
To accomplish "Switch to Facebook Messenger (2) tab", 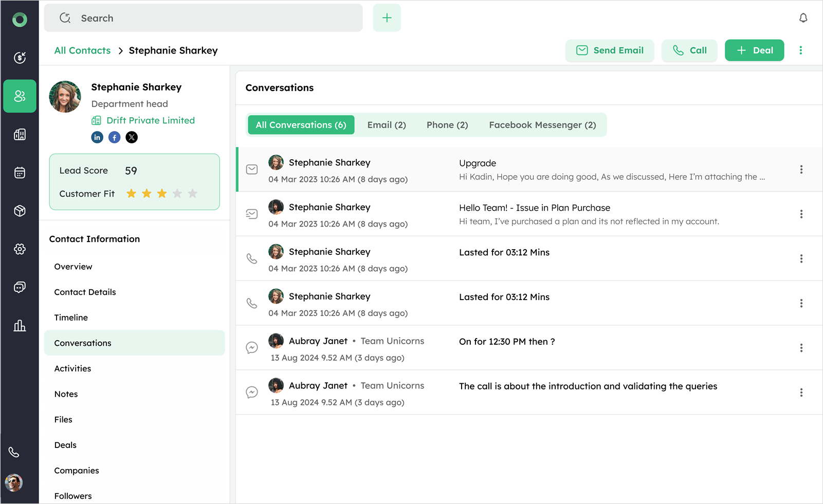I will coord(542,125).
